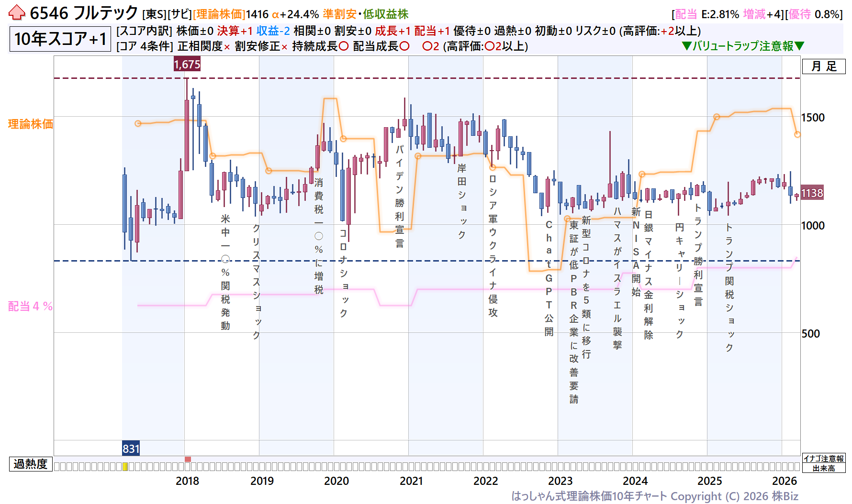Click the red up-arrow icon beside 6546
The width and height of the screenshot is (852, 504).
coord(17,13)
